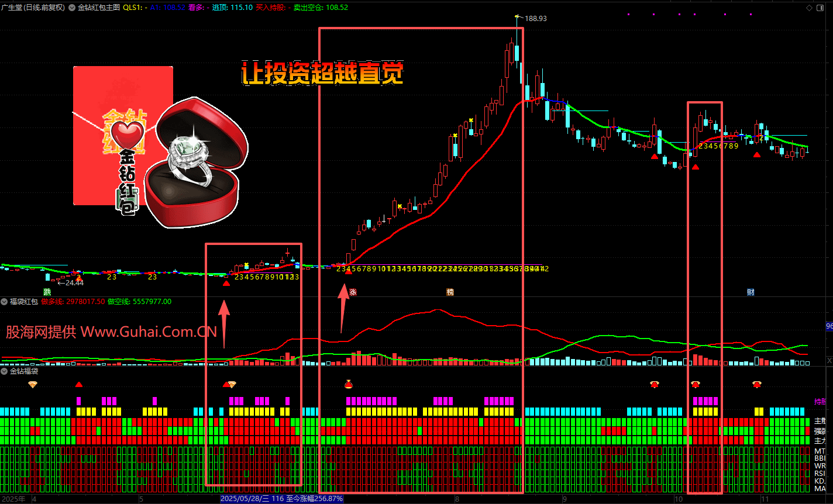Click the 福袋红包 panel title
The height and width of the screenshot is (504, 833).
click(24, 302)
